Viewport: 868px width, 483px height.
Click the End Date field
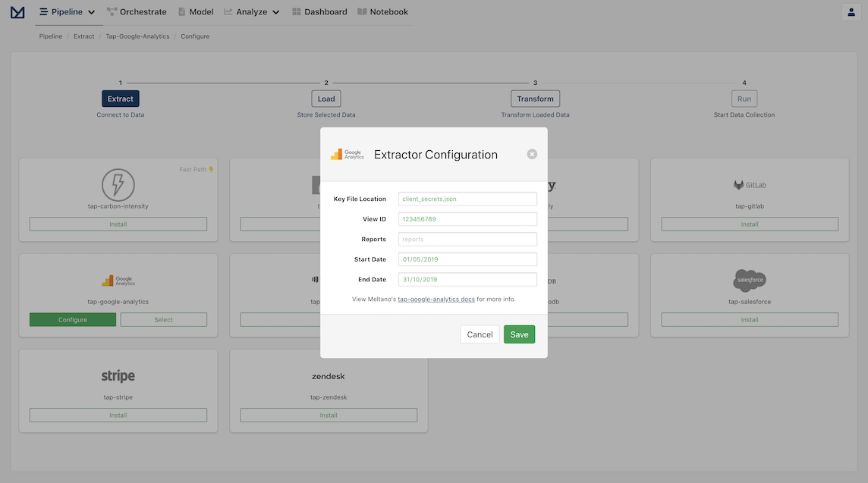pos(467,279)
